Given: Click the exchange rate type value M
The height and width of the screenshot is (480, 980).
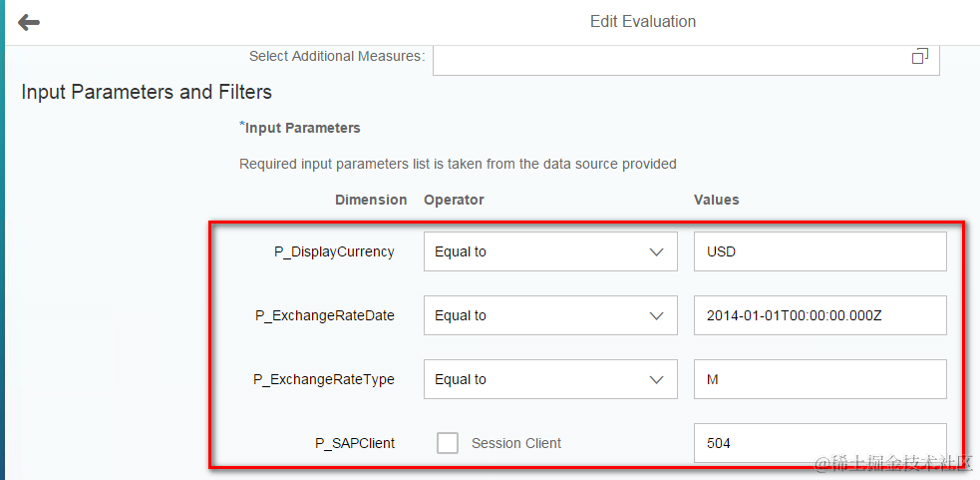Looking at the screenshot, I should coord(819,380).
